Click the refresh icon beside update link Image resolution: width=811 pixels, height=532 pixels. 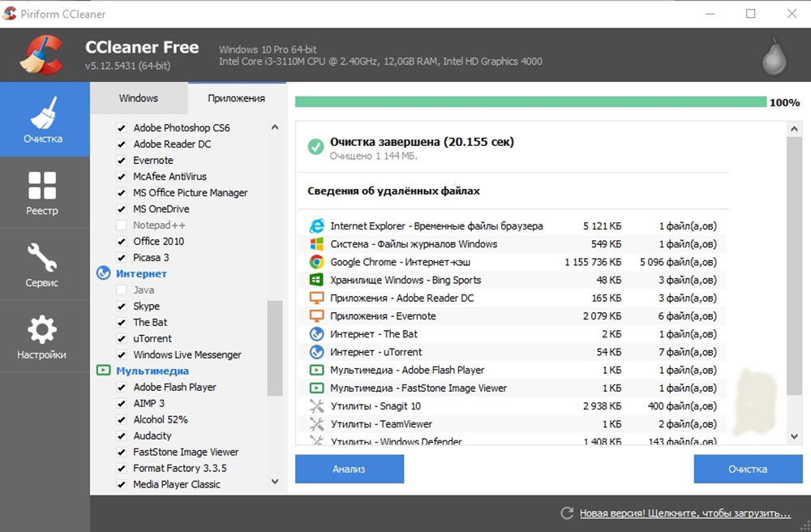pyautogui.click(x=568, y=513)
